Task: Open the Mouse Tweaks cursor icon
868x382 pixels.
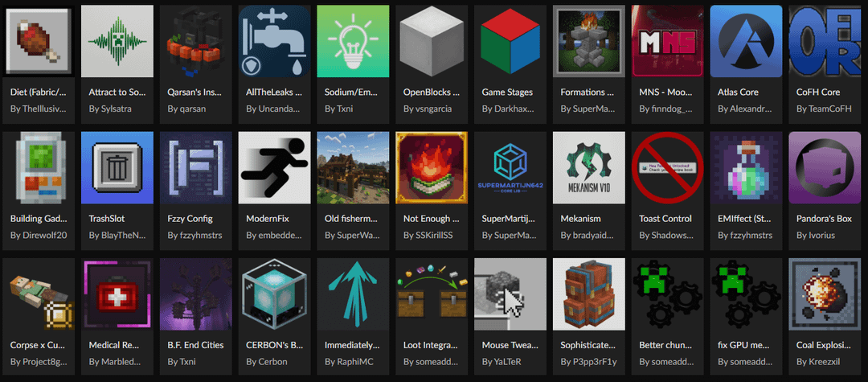Action: click(510, 294)
